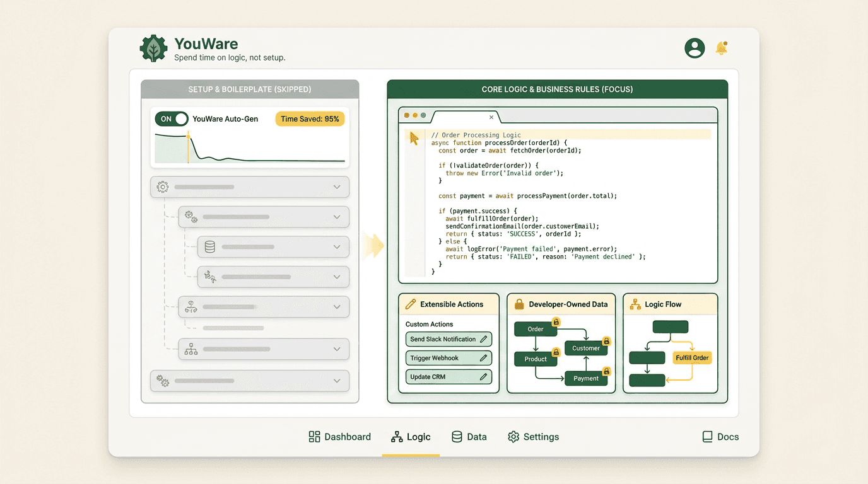Click the 'sendConfirmationEmail' code line
The height and width of the screenshot is (484, 868).
pos(522,226)
